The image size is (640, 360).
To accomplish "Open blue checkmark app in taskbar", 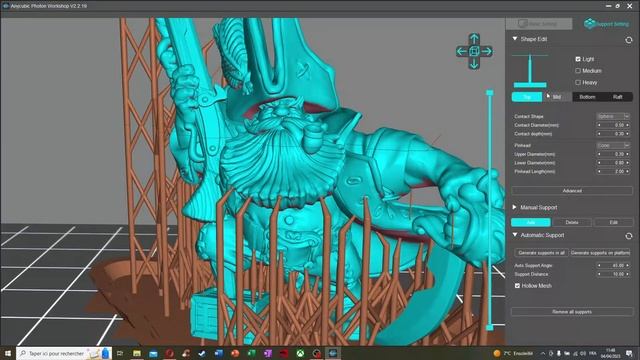I will [202, 353].
